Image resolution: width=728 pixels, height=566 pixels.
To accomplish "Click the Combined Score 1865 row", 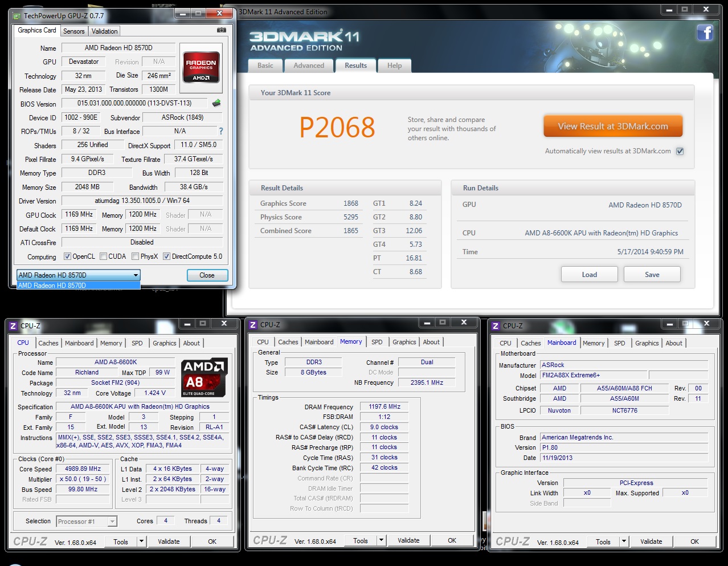I will pos(309,231).
